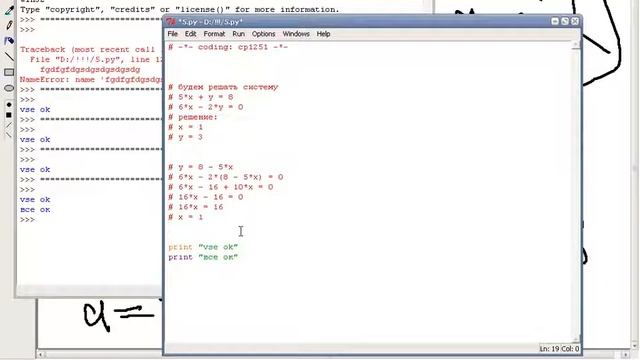Click the 'Ln: 19 Col: 0' status text
640x360 pixels.
559,349
